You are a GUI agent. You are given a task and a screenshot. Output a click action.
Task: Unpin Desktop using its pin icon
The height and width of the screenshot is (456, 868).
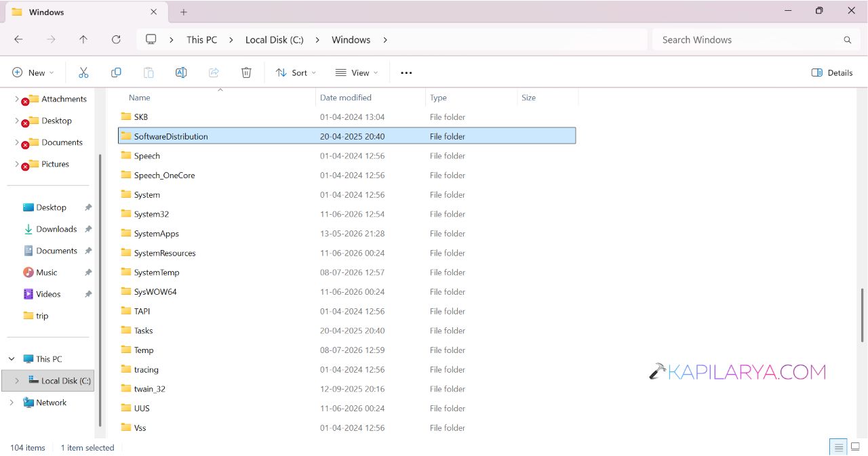coord(88,207)
